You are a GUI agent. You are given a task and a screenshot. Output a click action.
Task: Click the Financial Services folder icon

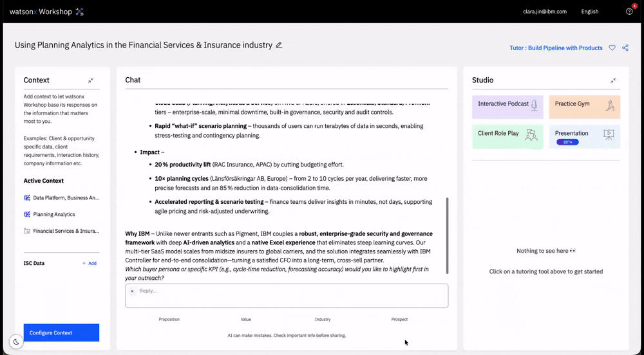pos(27,231)
